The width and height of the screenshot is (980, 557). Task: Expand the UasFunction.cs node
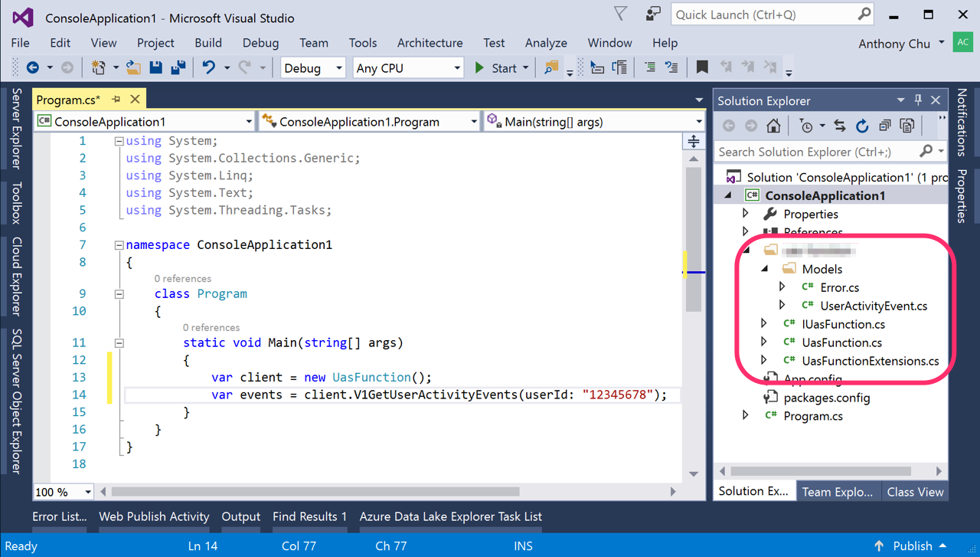[x=764, y=342]
